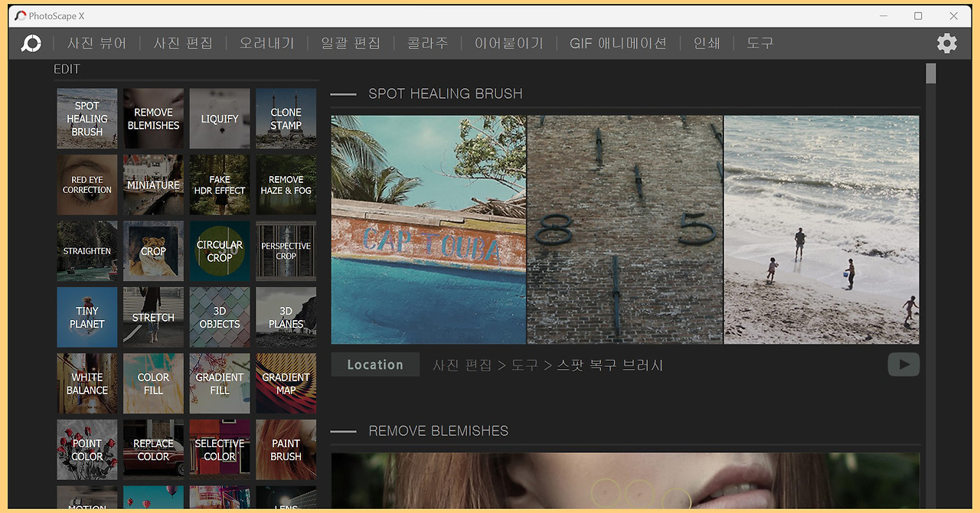Image resolution: width=980 pixels, height=513 pixels.
Task: Open the GIF 애니메이션 tab
Action: (x=618, y=44)
